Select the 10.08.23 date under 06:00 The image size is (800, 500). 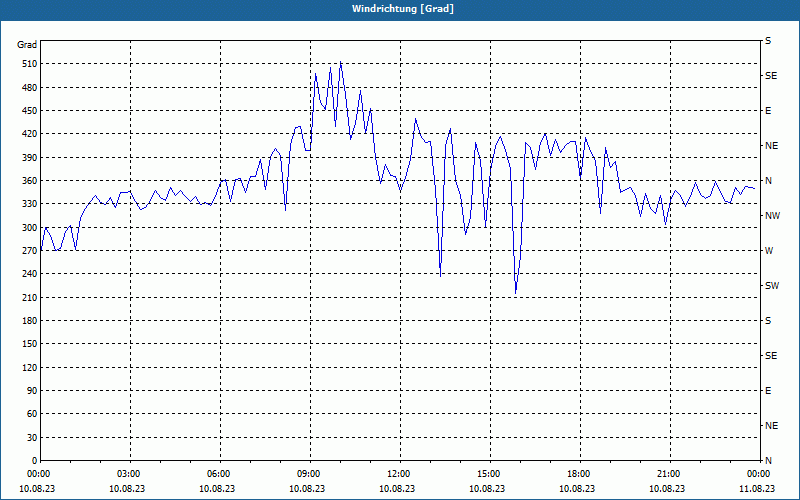coord(217,488)
